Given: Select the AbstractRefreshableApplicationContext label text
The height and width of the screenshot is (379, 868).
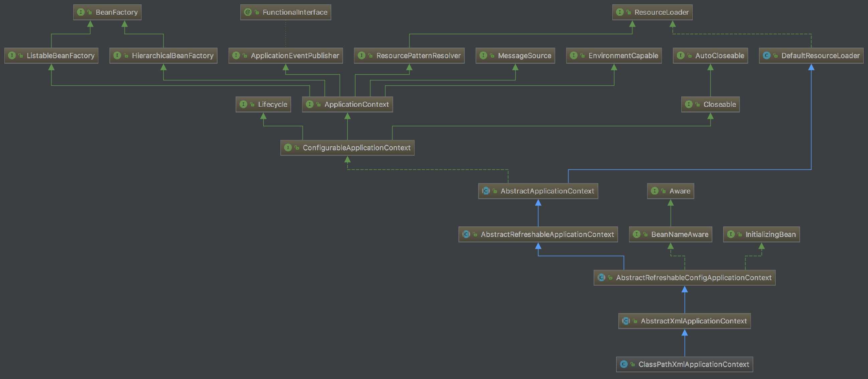Looking at the screenshot, I should tap(547, 234).
